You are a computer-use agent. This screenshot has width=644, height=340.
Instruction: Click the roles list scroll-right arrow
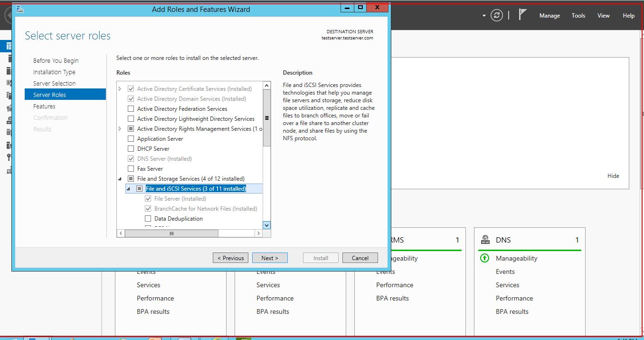coord(258,233)
